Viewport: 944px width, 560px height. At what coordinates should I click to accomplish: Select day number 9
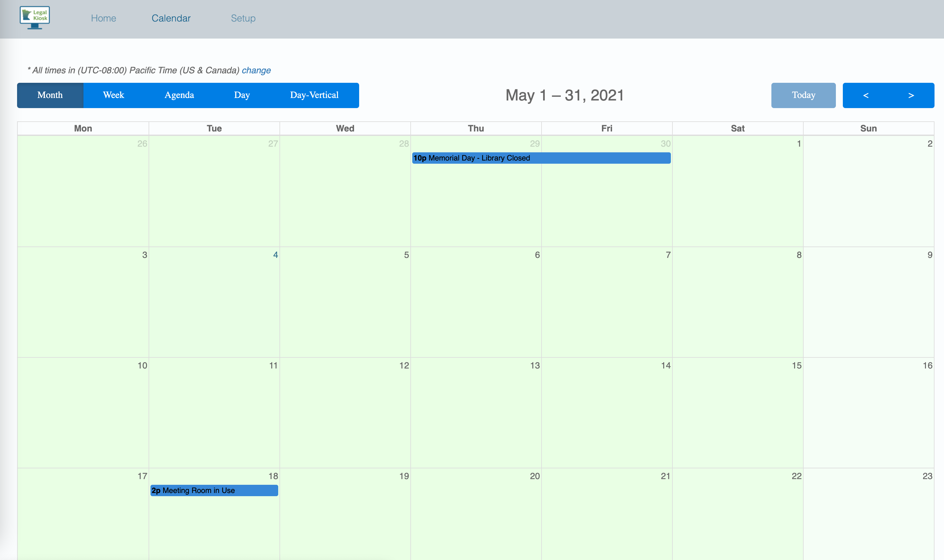pyautogui.click(x=930, y=255)
